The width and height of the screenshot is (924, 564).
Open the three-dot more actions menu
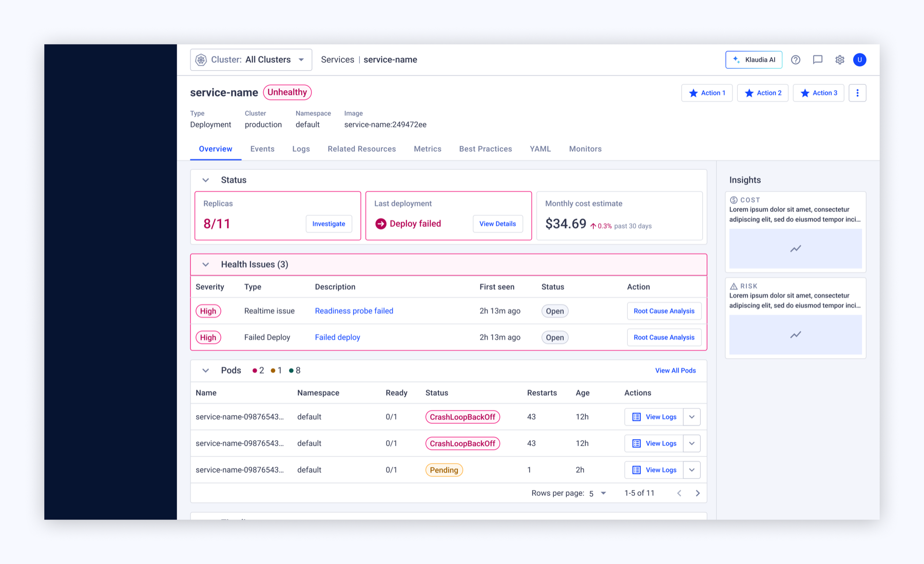(857, 93)
